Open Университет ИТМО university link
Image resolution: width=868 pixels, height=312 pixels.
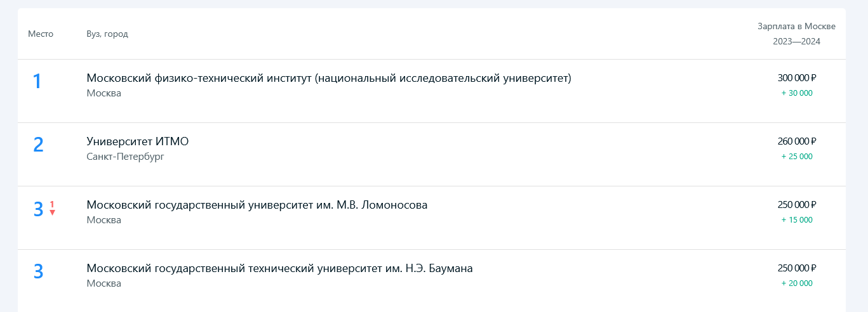(137, 141)
